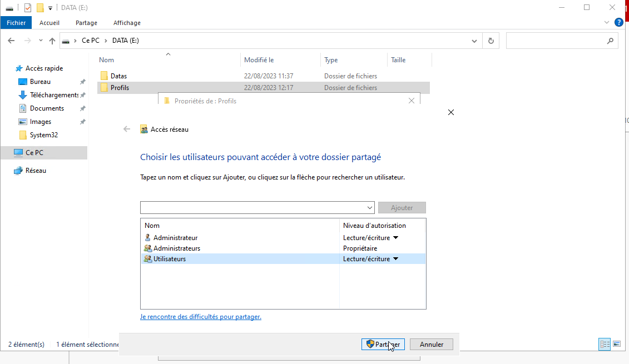Viewport: 629px width, 364px height.
Task: Open the Fichier menu
Action: 16,23
